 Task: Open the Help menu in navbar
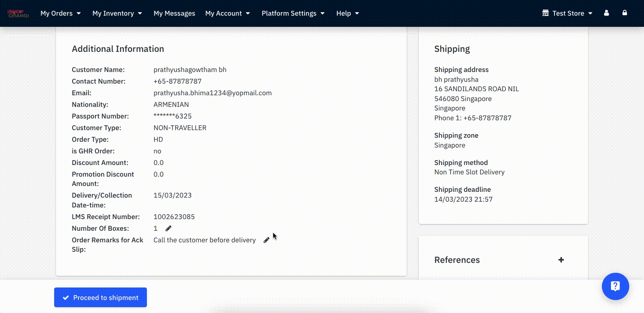(x=348, y=13)
